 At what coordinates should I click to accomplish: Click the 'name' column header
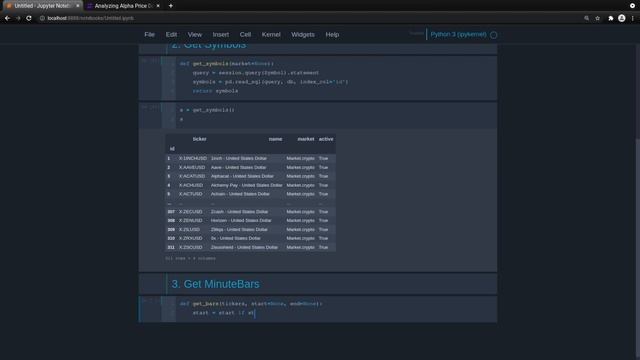point(276,139)
